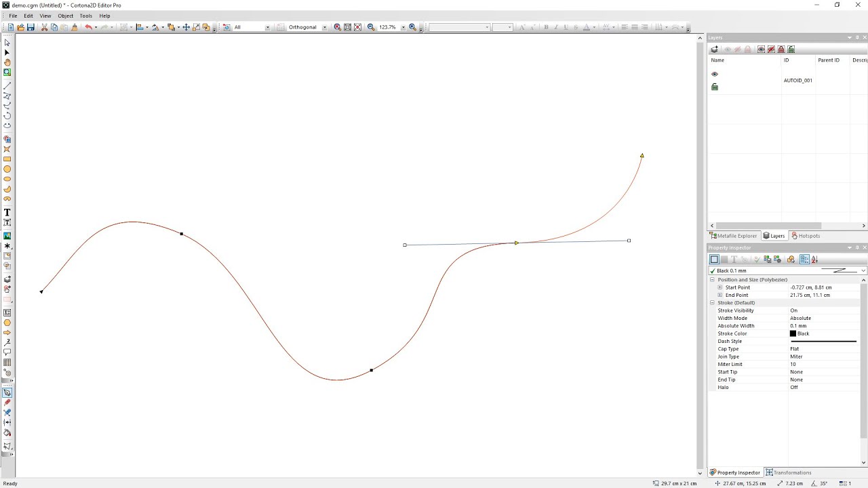Click the Dash Style line preview

pos(823,341)
